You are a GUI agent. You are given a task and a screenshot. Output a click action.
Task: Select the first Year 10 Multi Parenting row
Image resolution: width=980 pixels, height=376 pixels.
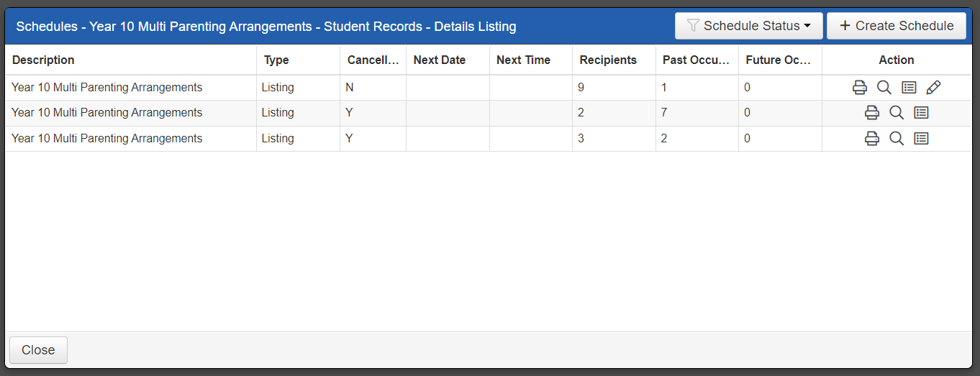pos(107,88)
